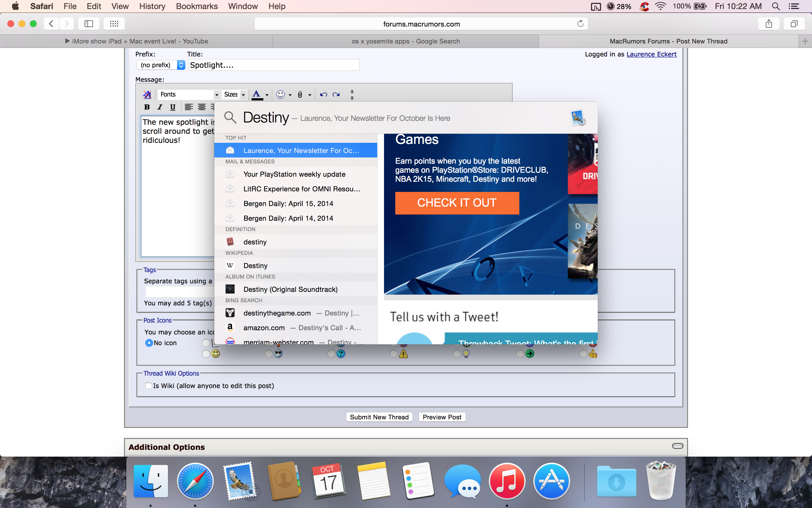Select destinythegame.com Bing result
Screen dimensions: 812x508
coord(295,313)
